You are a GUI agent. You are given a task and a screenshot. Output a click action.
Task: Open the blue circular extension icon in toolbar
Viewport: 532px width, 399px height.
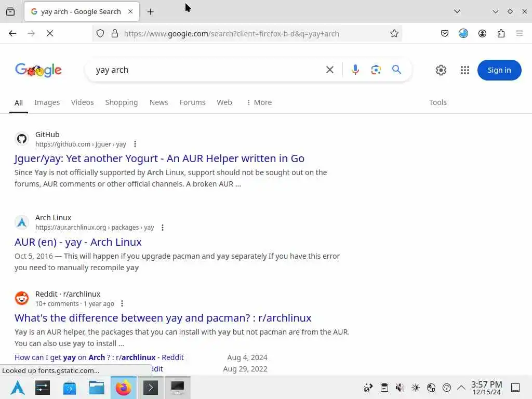pyautogui.click(x=463, y=33)
